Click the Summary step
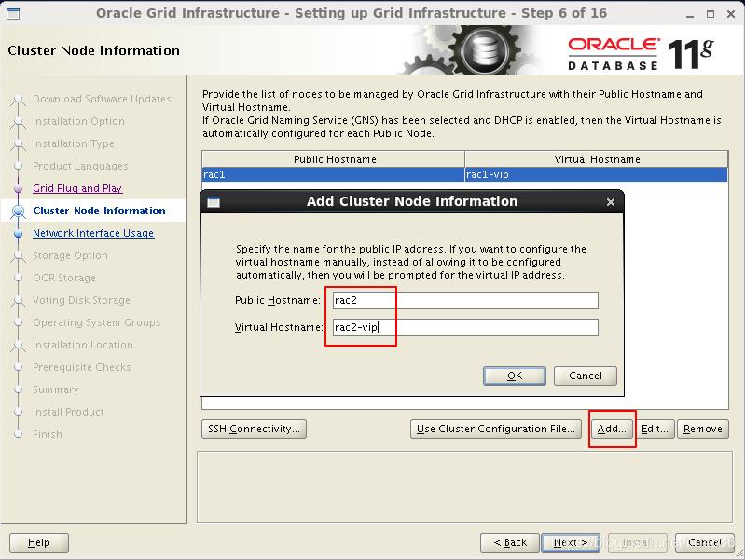This screenshot has width=745, height=560. click(55, 389)
